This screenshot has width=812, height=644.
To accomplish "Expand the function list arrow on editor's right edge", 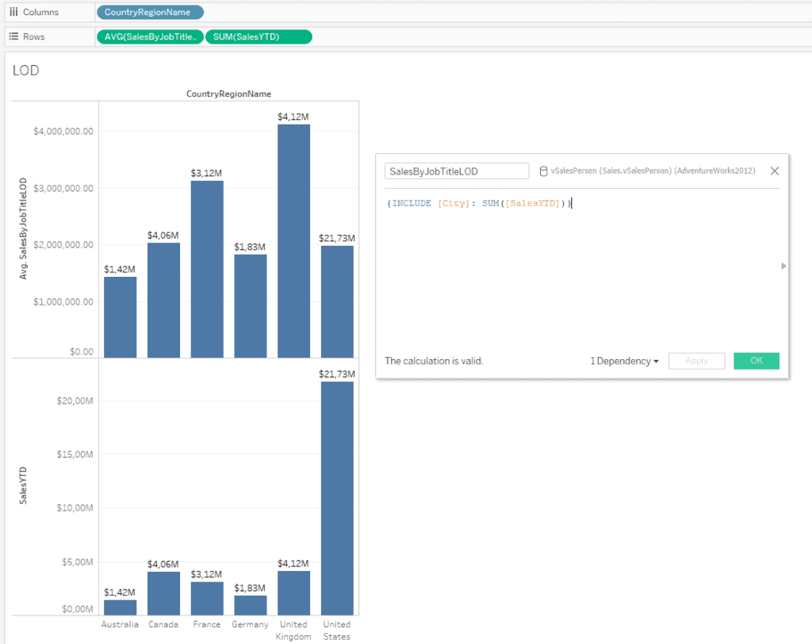I will point(784,266).
